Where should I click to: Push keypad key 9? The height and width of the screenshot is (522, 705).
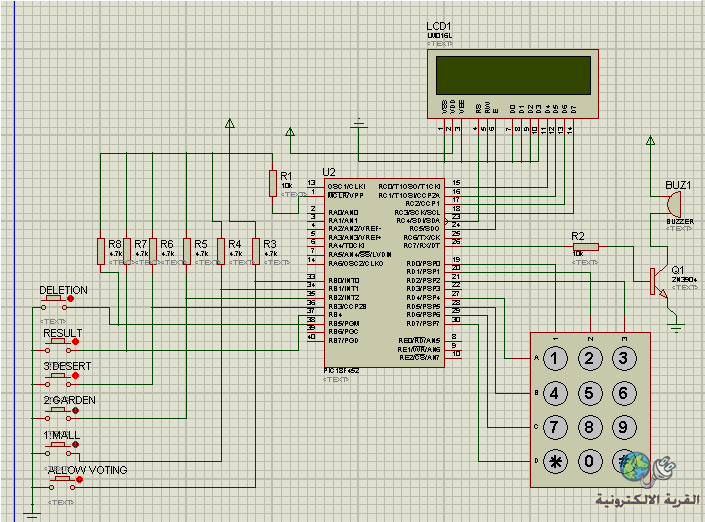[624, 427]
